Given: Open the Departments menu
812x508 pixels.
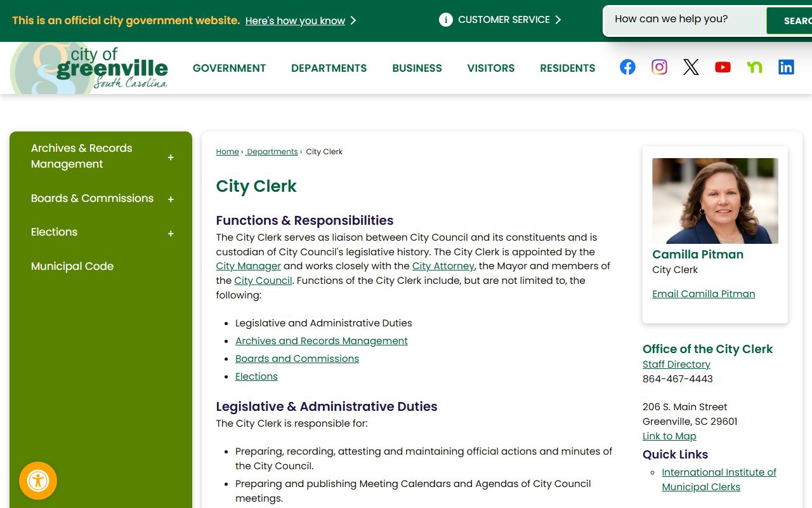Looking at the screenshot, I should (329, 68).
